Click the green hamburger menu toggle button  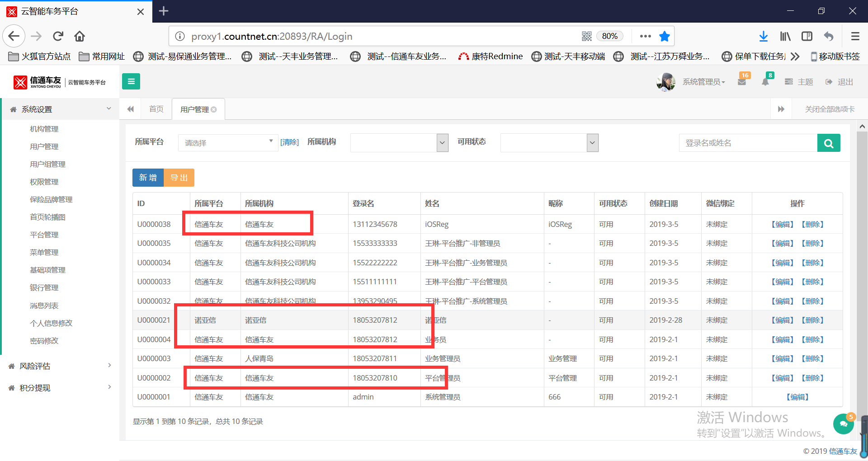[131, 81]
